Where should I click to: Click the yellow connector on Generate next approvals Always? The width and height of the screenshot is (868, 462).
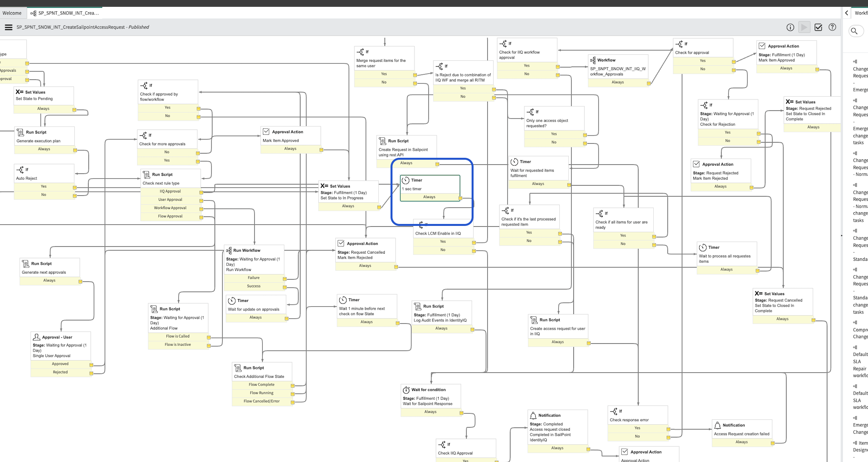coord(80,282)
